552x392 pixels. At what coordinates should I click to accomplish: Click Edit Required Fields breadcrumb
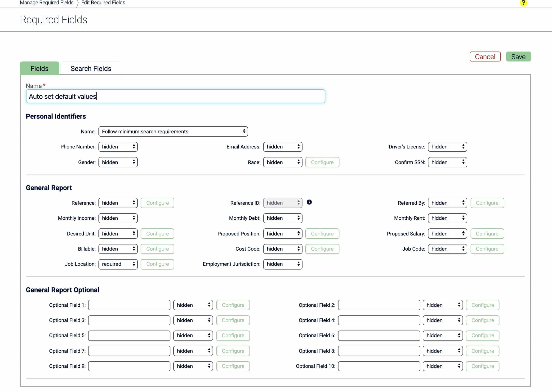103,3
